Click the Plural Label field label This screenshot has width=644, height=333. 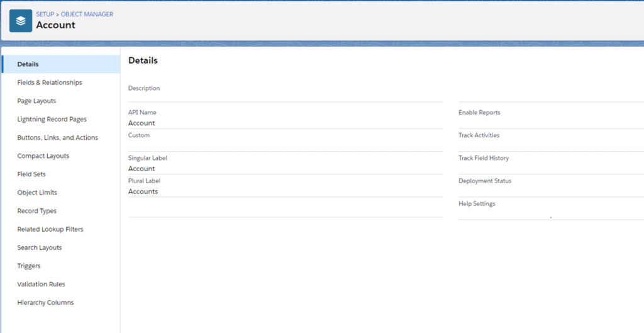[x=144, y=181]
